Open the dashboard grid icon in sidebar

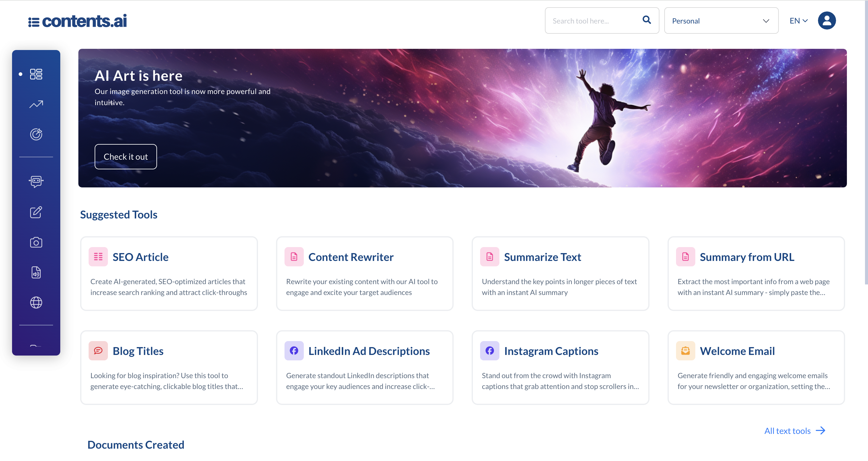click(36, 74)
